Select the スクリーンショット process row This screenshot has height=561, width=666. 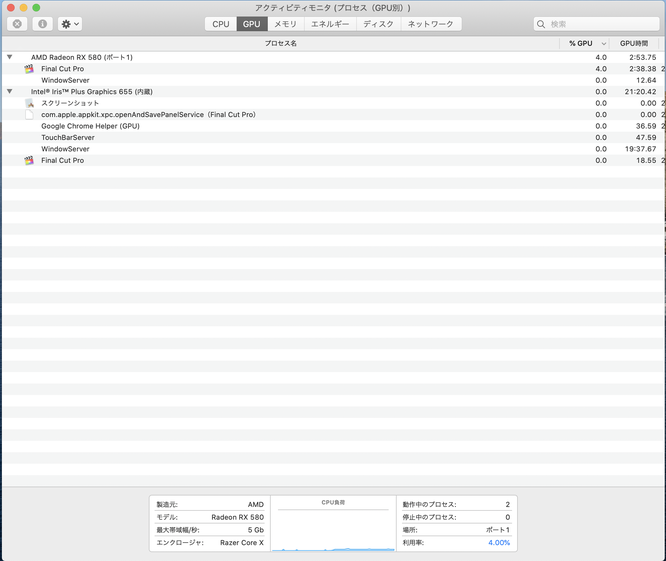(x=333, y=103)
